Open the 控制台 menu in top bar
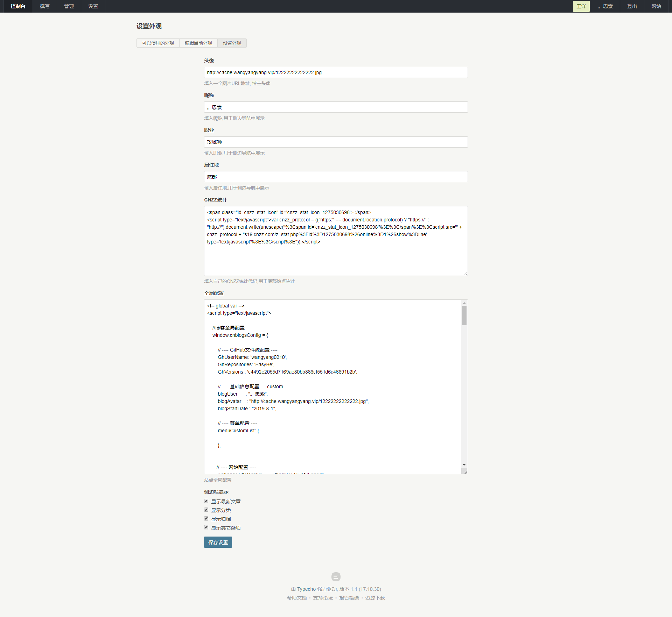This screenshot has width=672, height=617. (x=18, y=6)
